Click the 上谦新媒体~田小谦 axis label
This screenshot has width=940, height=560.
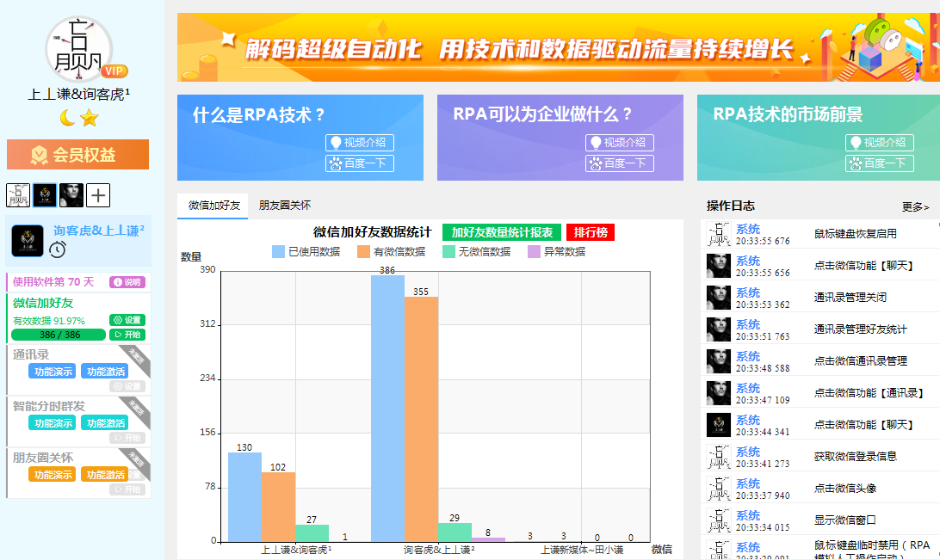[582, 549]
